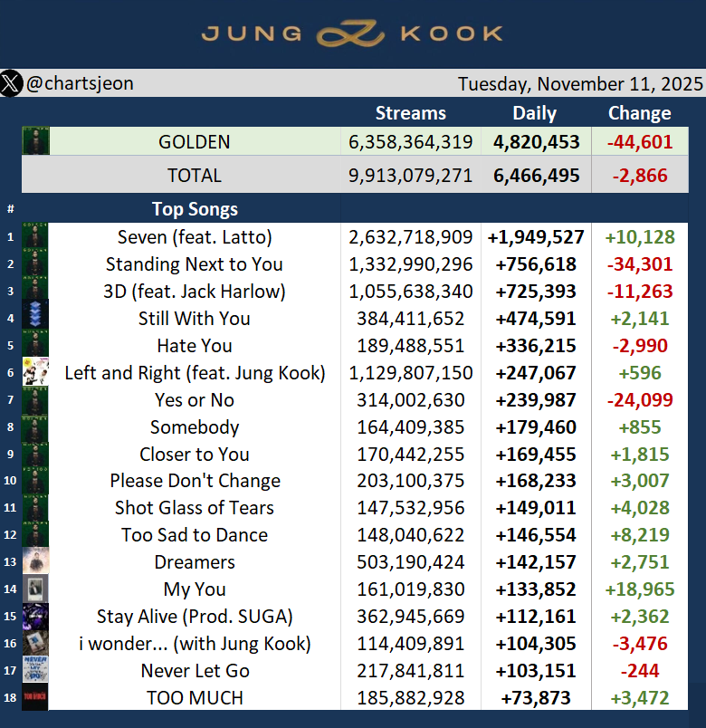Image resolution: width=706 pixels, height=728 pixels.
Task: Click song title Please Don't Change
Action: coord(195,481)
